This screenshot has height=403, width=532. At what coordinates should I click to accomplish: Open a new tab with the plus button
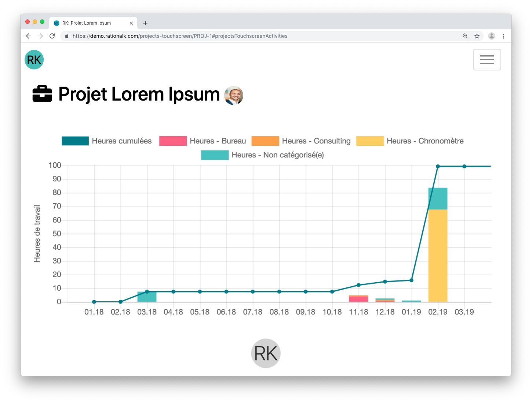click(145, 23)
